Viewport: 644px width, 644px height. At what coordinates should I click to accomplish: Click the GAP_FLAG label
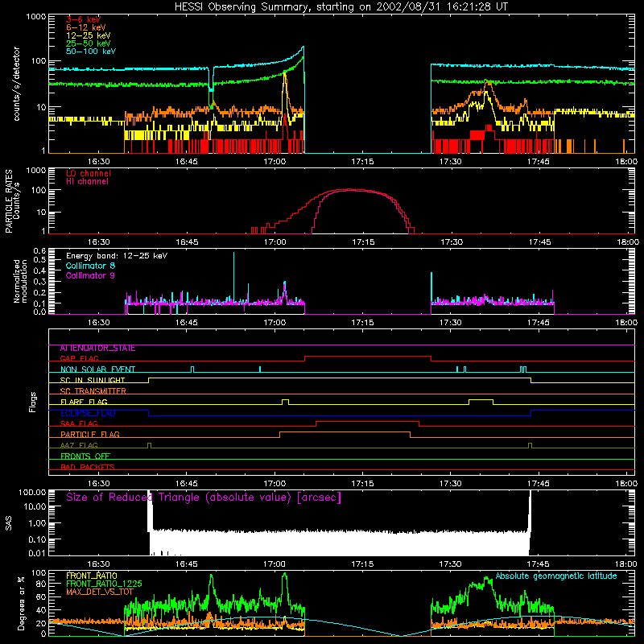pyautogui.click(x=79, y=358)
